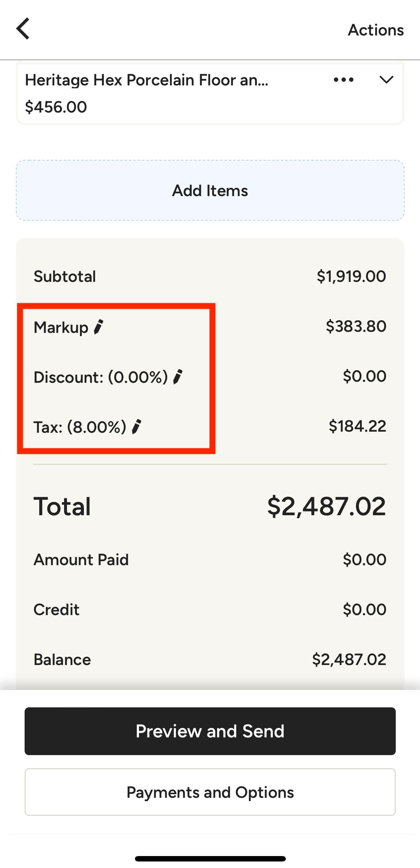Tap the Credit row
The width and height of the screenshot is (420, 868).
click(x=210, y=609)
